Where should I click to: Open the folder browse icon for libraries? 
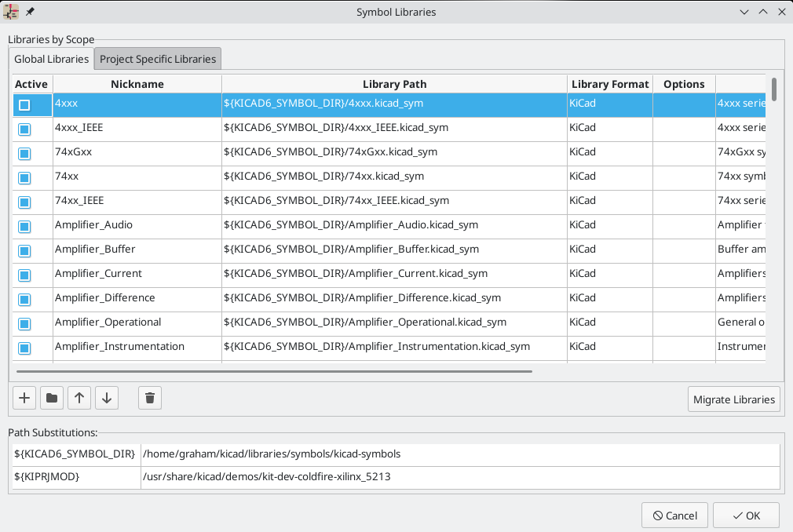(52, 399)
